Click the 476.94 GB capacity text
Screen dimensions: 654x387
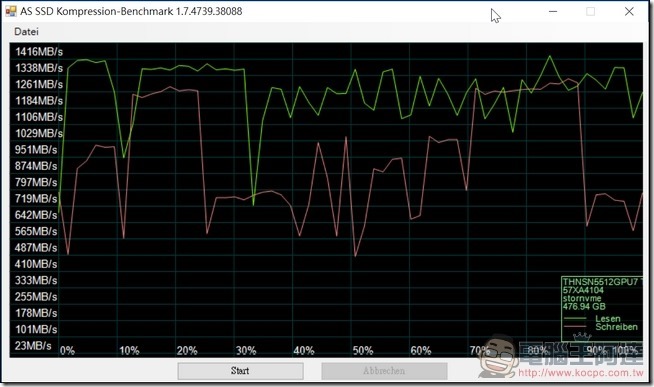(x=584, y=307)
